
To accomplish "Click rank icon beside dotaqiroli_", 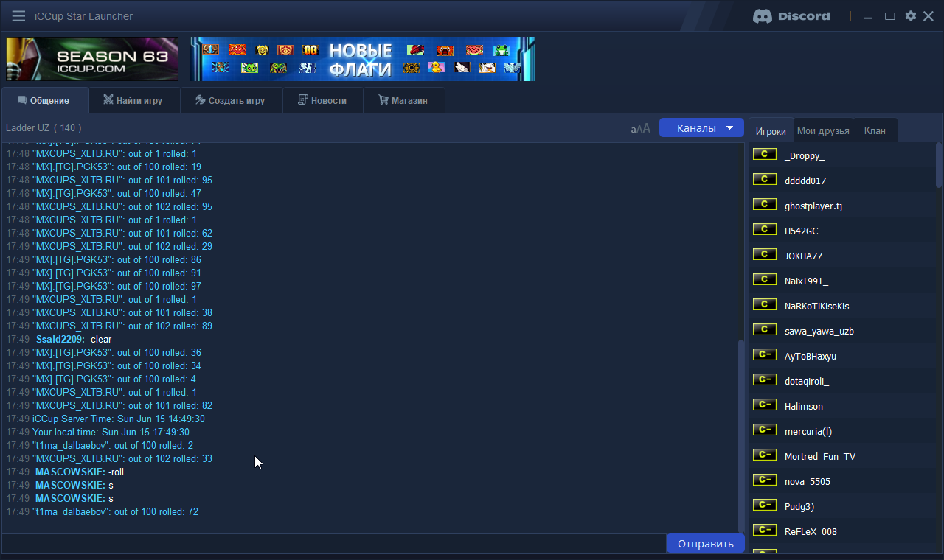I will point(764,379).
